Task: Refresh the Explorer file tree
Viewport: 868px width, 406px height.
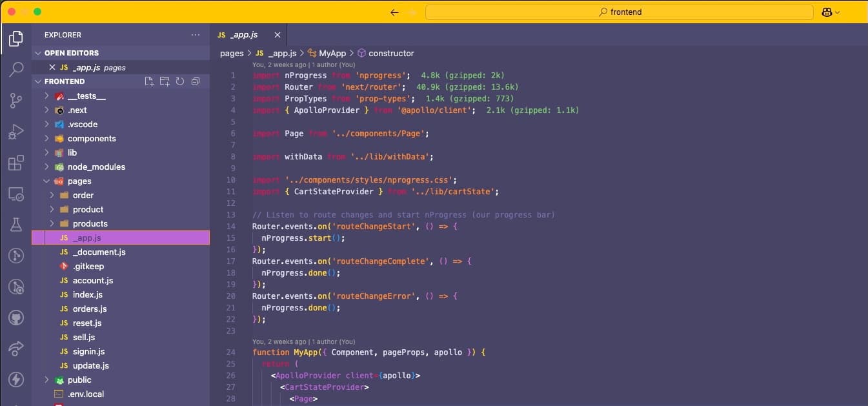Action: point(180,81)
